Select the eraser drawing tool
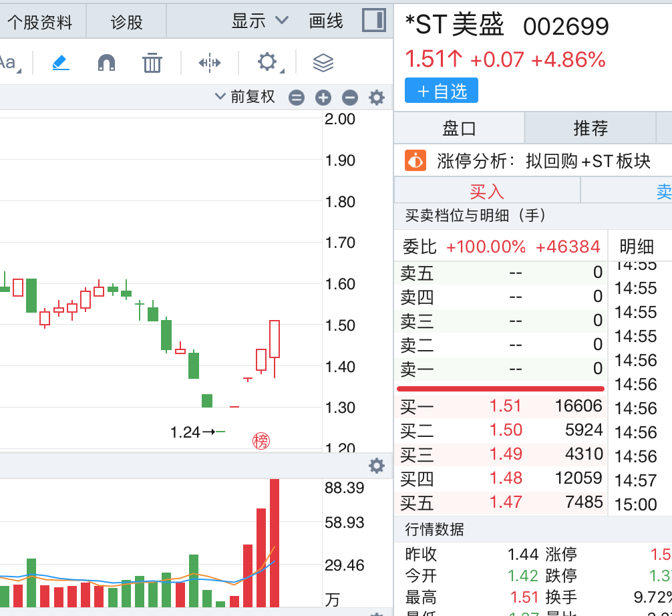 click(61, 63)
